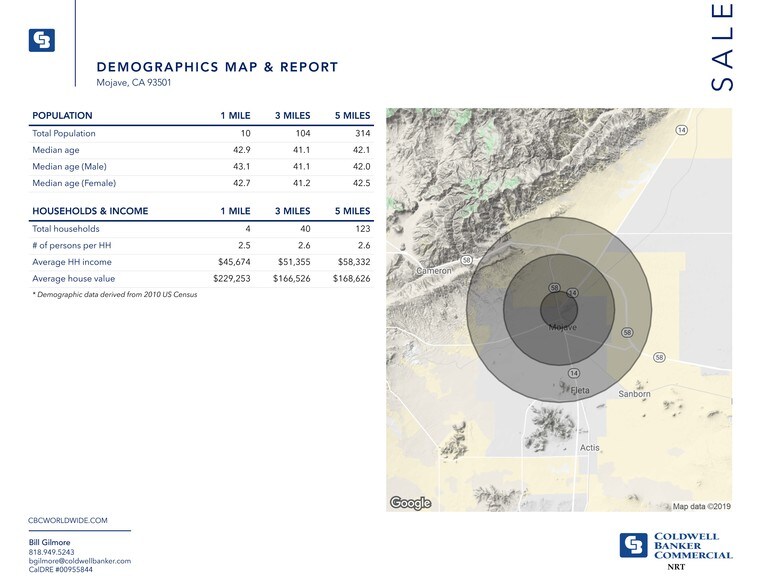Click the Demographics Map & Report heading
The height and width of the screenshot is (588, 761).
pyautogui.click(x=217, y=67)
